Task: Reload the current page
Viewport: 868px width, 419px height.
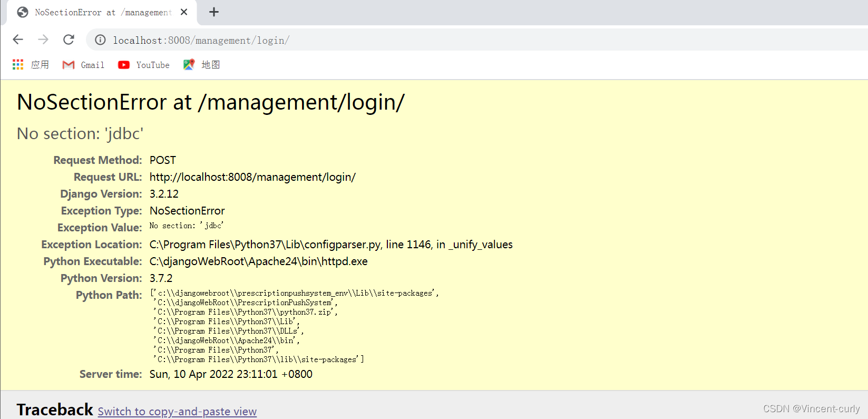Action: click(69, 40)
